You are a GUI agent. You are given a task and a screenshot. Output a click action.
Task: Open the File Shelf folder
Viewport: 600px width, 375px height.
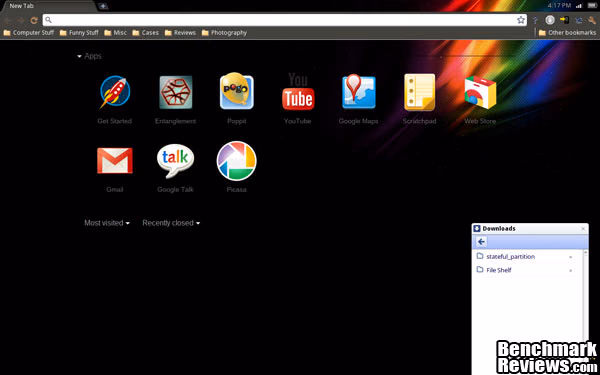[x=494, y=270]
